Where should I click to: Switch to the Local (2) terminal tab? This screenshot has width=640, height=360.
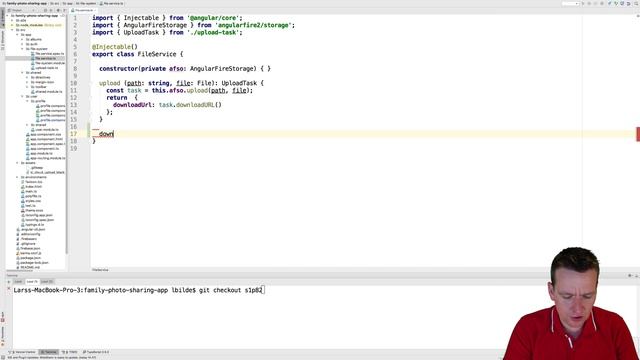[x=47, y=282]
